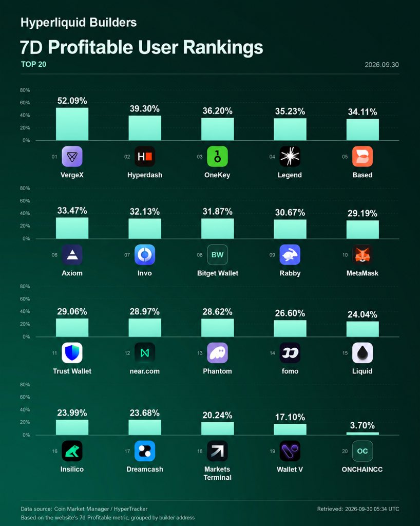Click the 2026.09.30 date text
Screen dimensions: 420x526
(382, 65)
